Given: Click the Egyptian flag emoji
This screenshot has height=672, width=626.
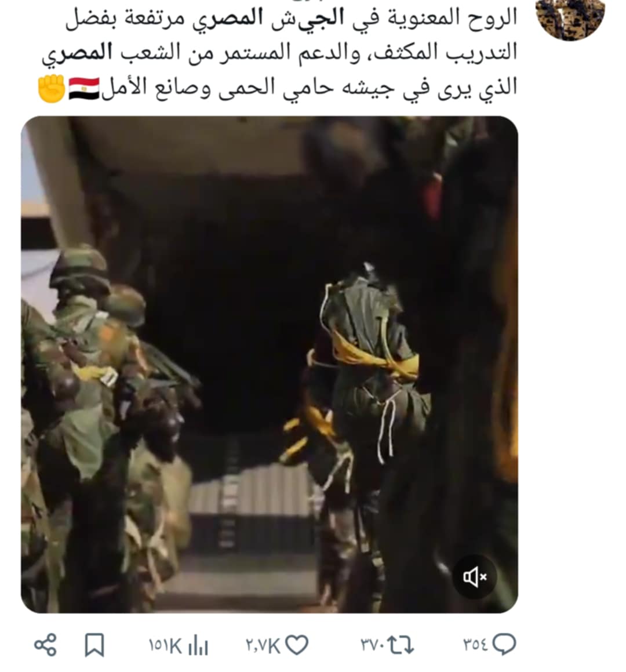Looking at the screenshot, I should pos(84,88).
